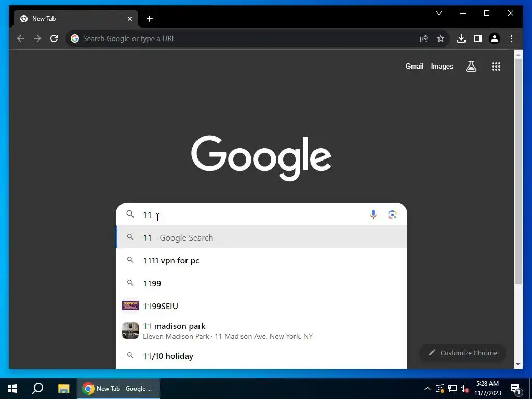Pick the '1199' suggestion

pos(262,283)
